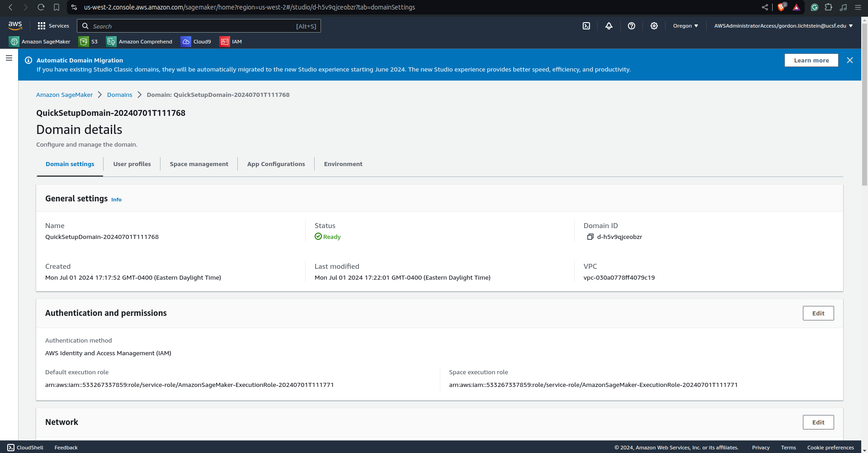This screenshot has width=868, height=453.
Task: Click Learn more in the migration banner
Action: pos(811,60)
